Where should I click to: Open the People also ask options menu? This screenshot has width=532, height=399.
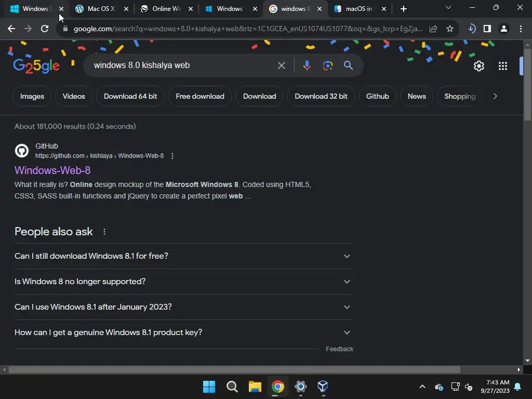(x=104, y=232)
